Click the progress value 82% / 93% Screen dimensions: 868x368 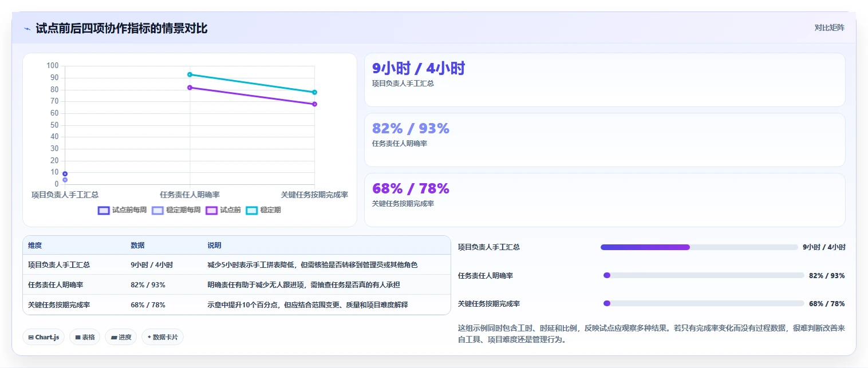[x=827, y=275]
